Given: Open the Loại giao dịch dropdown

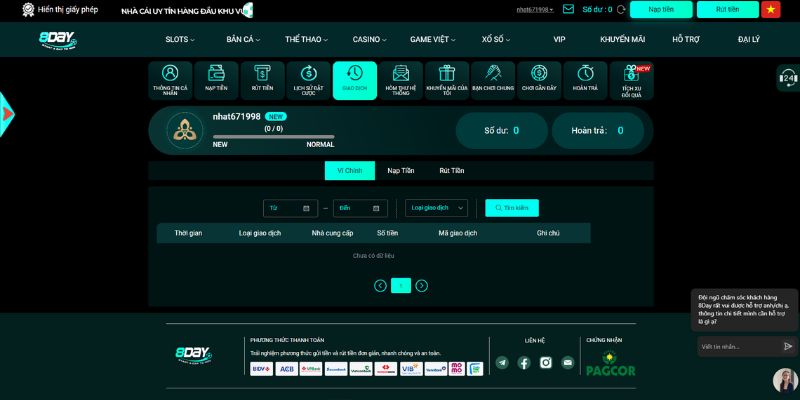Looking at the screenshot, I should point(436,208).
